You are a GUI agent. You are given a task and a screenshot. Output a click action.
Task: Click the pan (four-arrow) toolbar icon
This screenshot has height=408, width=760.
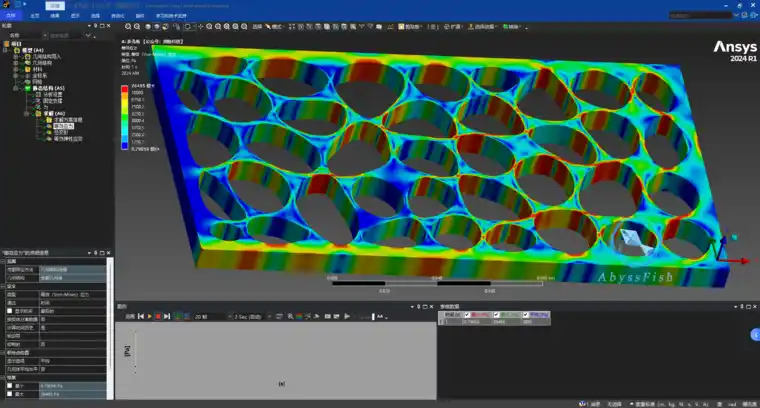pos(201,27)
